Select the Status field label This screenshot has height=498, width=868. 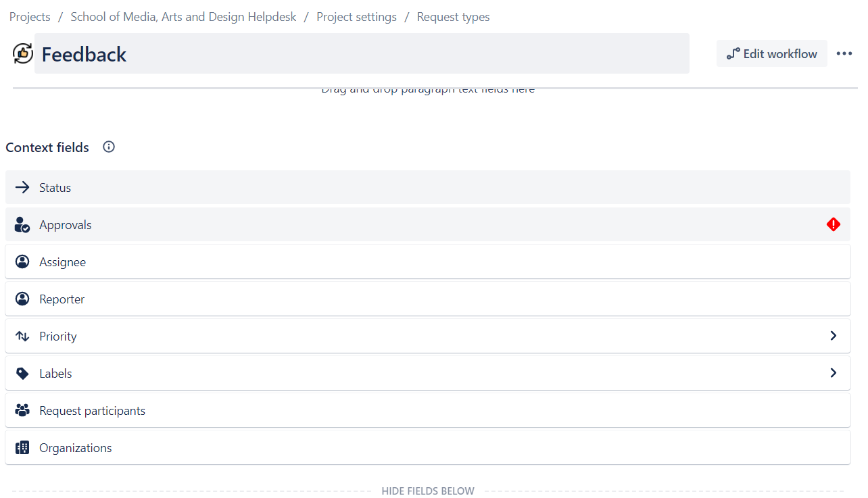pos(55,188)
